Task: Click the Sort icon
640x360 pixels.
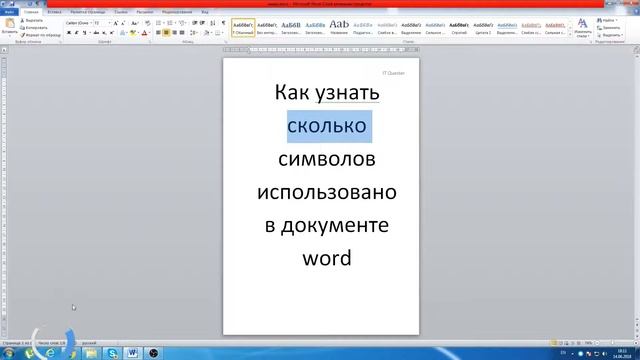Action: click(213, 23)
